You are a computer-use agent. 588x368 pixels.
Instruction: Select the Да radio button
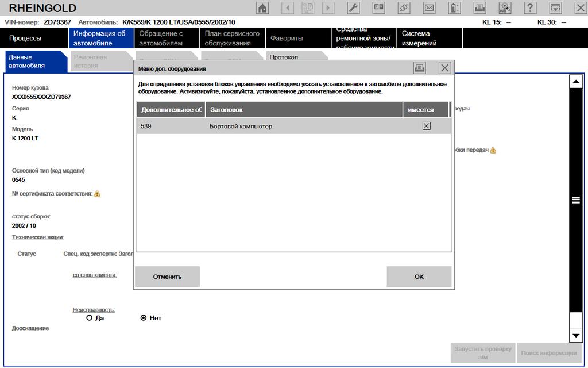pyautogui.click(x=89, y=318)
